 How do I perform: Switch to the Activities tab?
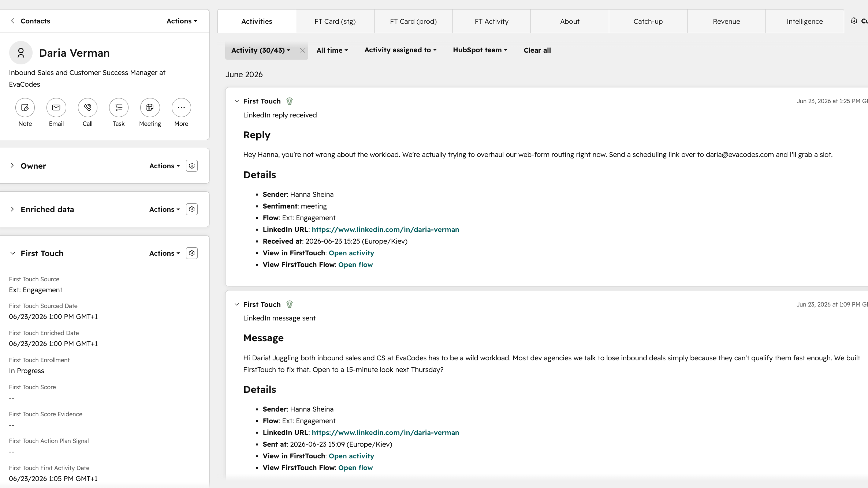pos(257,21)
